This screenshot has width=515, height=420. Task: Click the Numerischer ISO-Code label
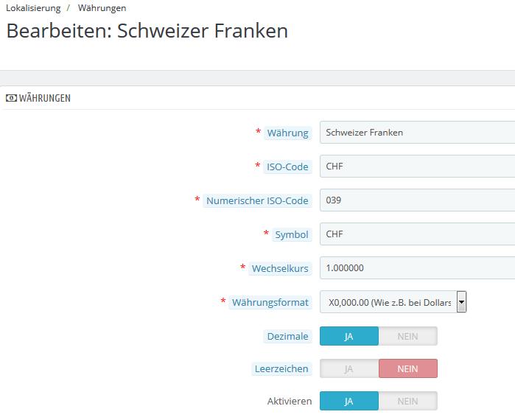tap(257, 200)
